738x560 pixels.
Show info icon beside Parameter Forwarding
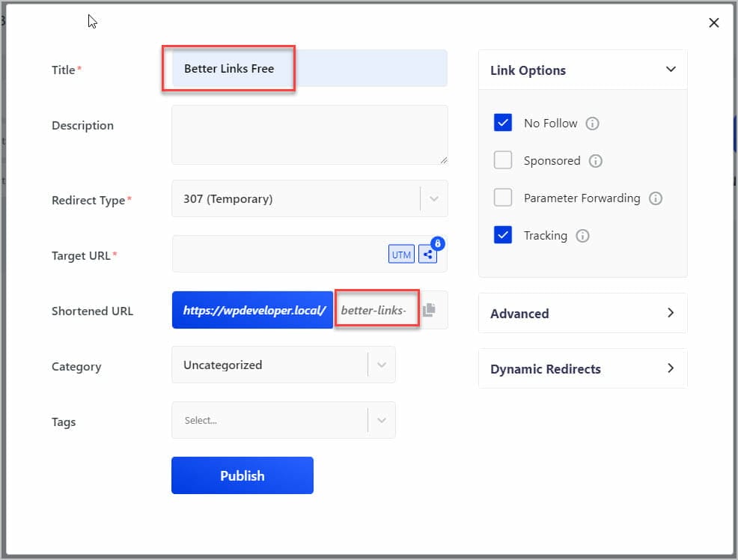tap(656, 198)
